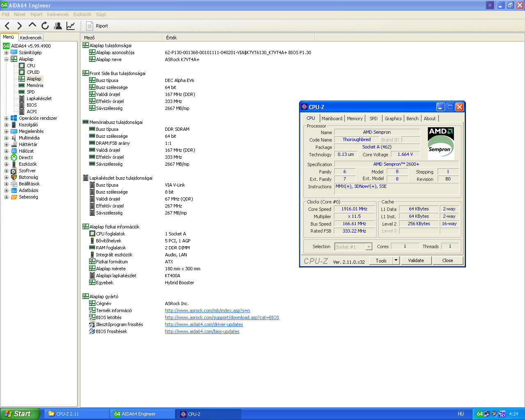Expand the Megjelenítés tree node
The image size is (525, 420).
6,131
